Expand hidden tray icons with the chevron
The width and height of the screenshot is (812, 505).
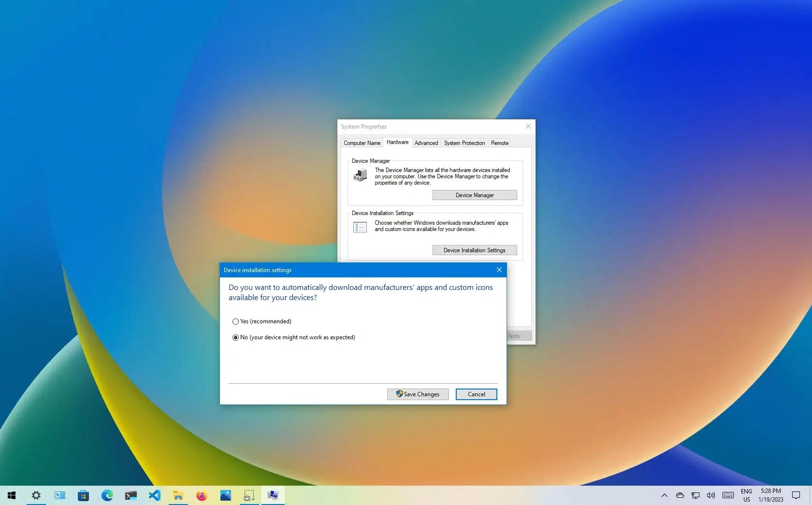point(664,495)
